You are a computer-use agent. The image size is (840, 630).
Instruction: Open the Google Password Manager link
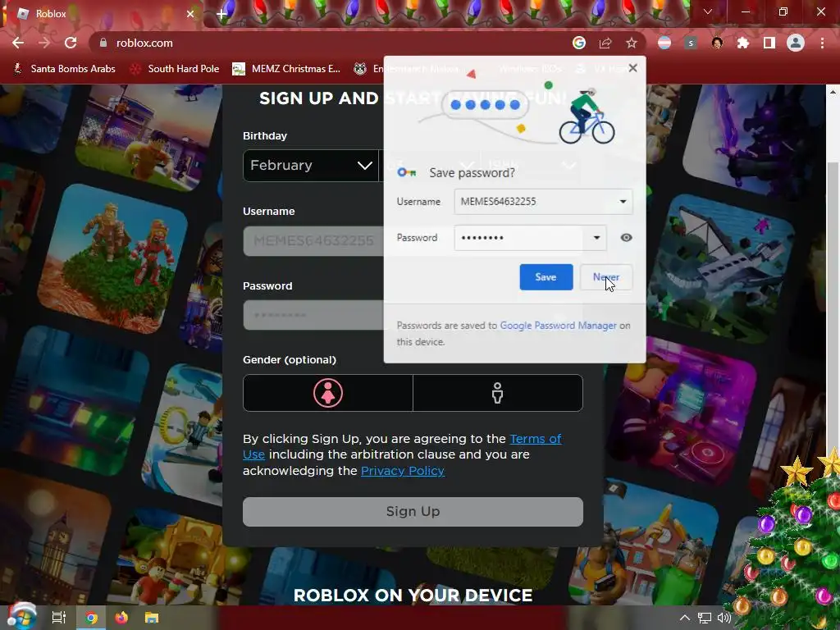pyautogui.click(x=558, y=325)
